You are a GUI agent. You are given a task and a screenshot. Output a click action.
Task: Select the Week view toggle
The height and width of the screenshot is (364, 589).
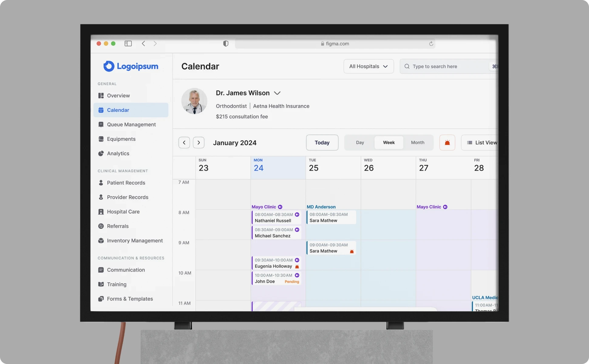(389, 143)
